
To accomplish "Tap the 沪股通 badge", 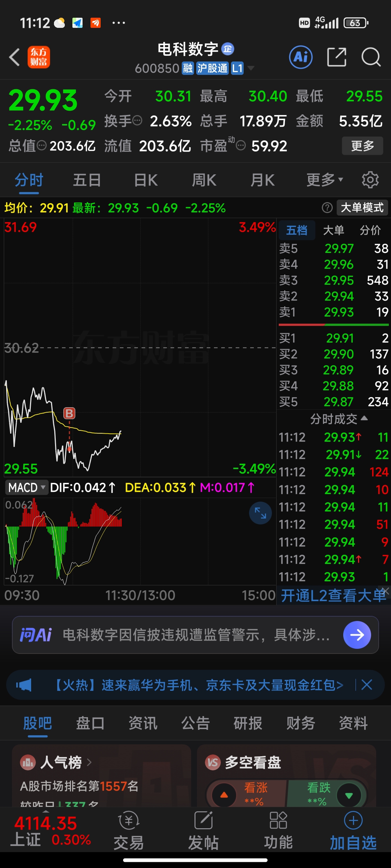I will [213, 68].
